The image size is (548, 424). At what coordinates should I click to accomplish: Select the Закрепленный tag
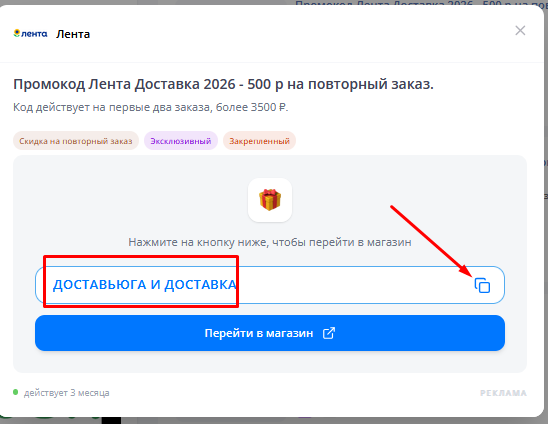coord(259,141)
